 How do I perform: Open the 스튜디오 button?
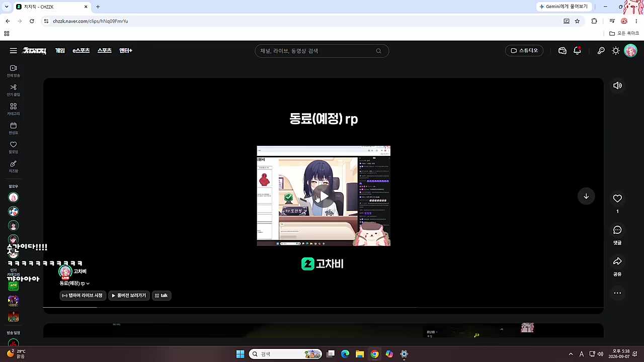tap(524, 51)
